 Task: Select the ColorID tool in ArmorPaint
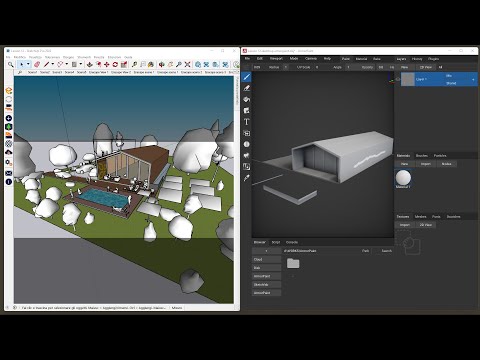coord(247,167)
